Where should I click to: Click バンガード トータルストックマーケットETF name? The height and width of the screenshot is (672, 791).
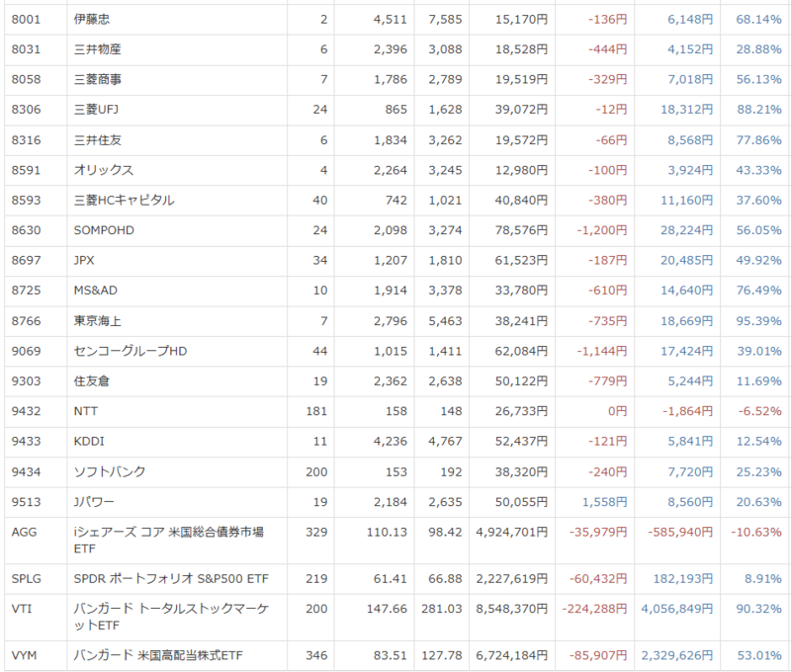pos(171,617)
